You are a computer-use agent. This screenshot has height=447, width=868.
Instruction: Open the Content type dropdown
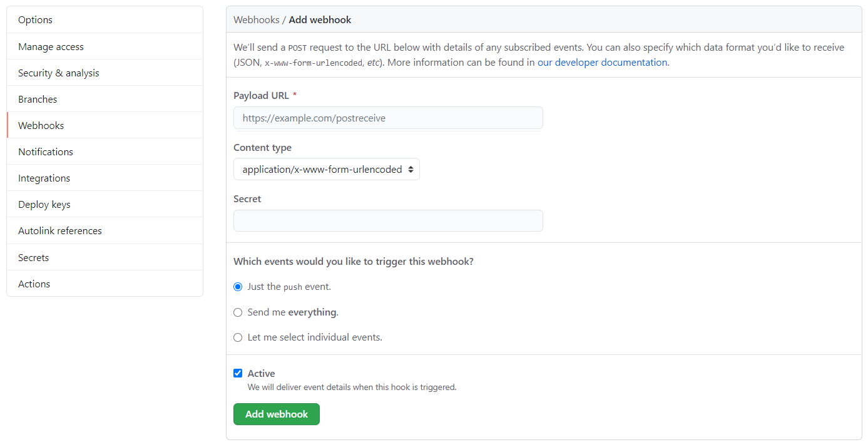[327, 169]
